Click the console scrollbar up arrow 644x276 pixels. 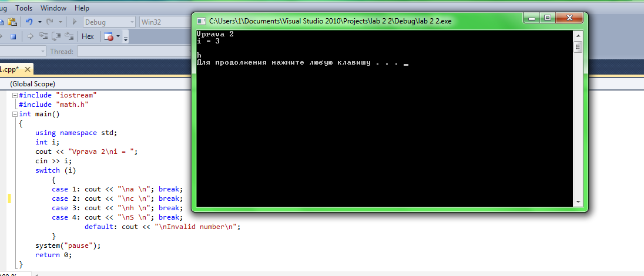578,35
